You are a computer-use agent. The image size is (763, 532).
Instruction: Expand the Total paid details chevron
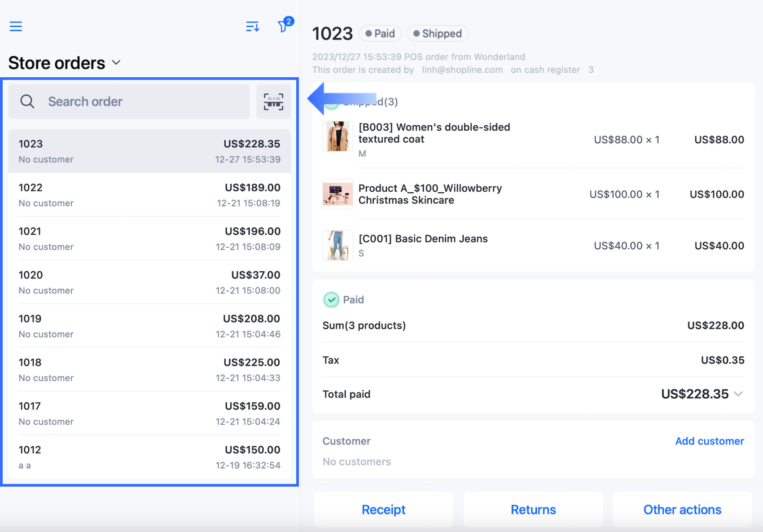pos(738,394)
